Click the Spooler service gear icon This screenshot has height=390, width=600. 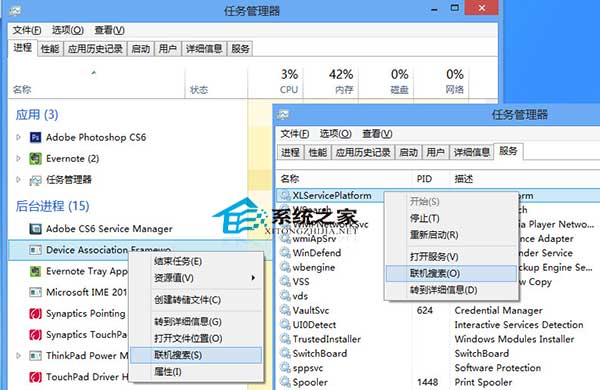[x=285, y=382]
